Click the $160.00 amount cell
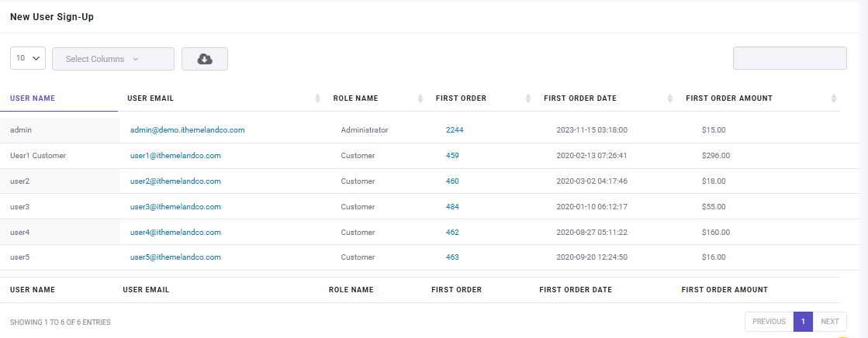The width and height of the screenshot is (868, 338). 716,232
